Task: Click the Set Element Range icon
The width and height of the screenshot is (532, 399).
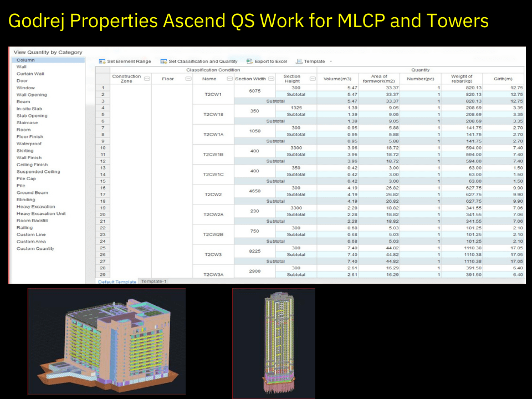Action: tap(102, 62)
